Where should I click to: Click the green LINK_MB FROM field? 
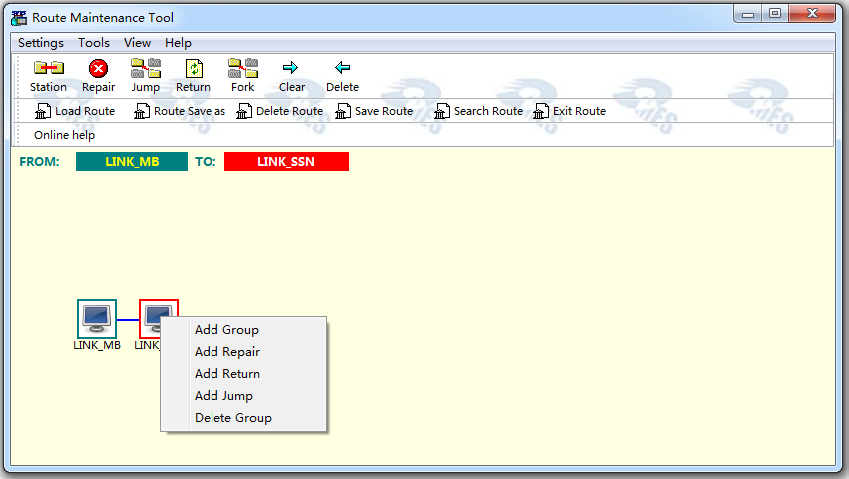[x=132, y=162]
